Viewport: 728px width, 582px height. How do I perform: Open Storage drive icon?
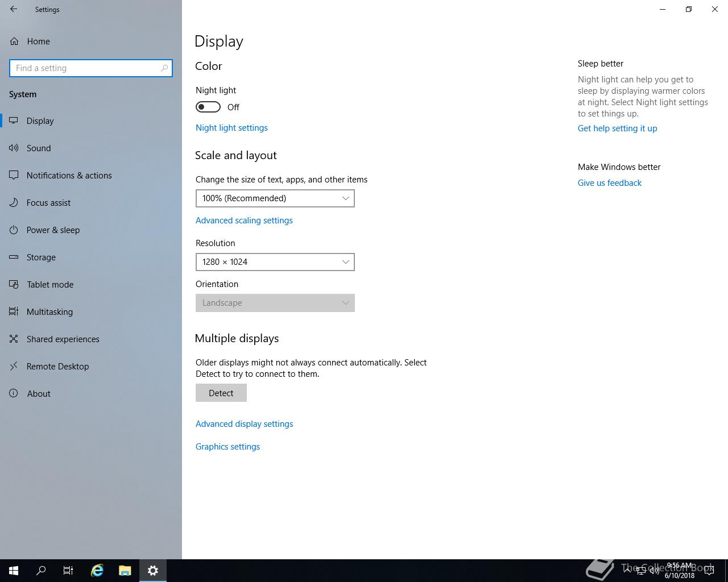tap(14, 257)
